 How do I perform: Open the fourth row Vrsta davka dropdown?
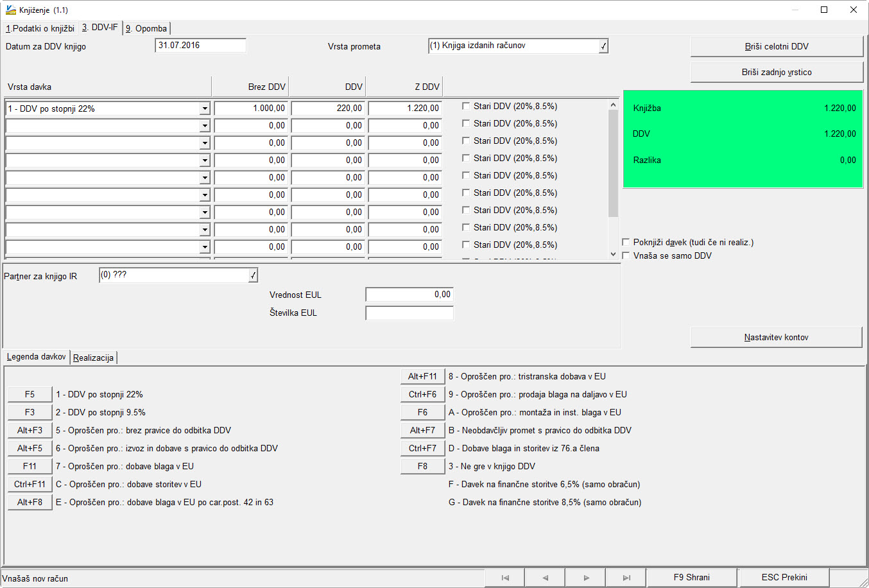point(205,160)
